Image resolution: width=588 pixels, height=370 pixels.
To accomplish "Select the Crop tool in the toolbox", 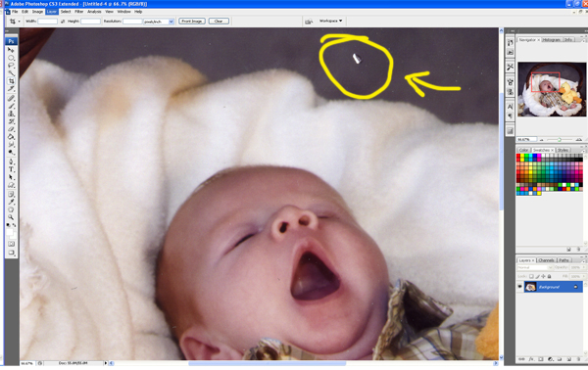I will click(11, 81).
